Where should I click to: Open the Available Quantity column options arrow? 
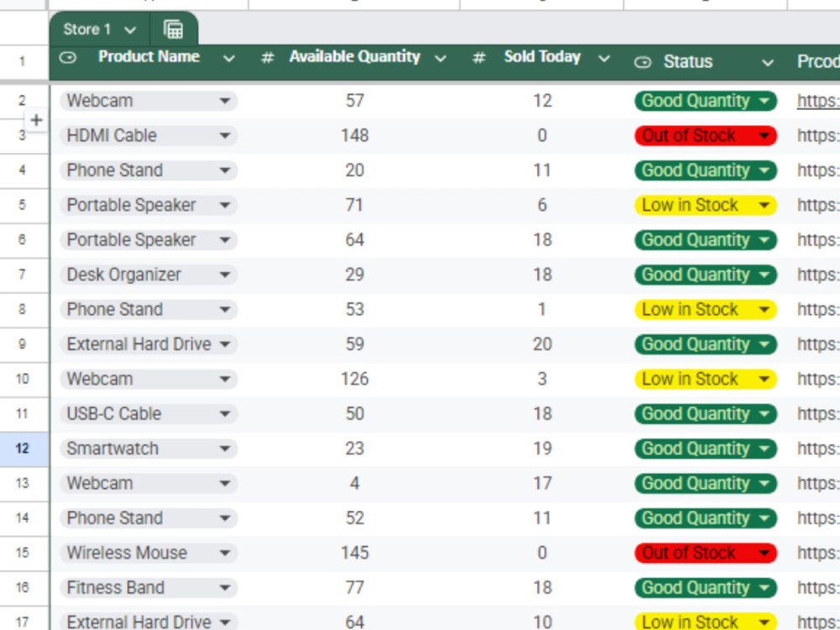click(x=440, y=59)
